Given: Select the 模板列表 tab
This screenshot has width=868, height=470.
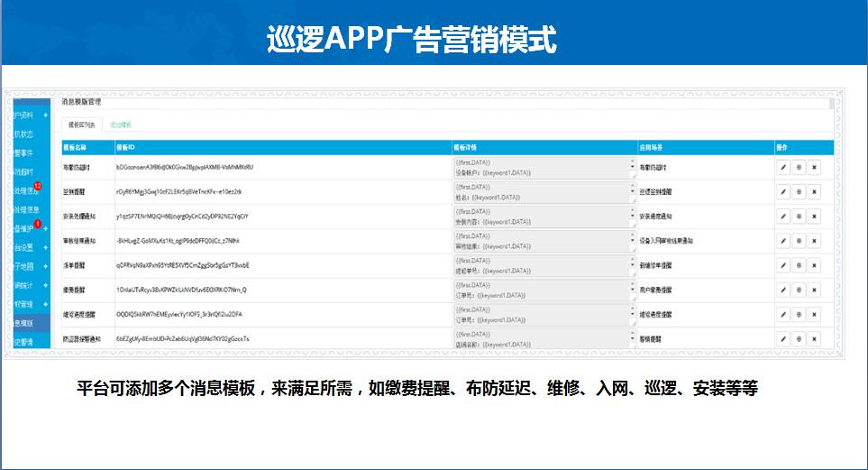Looking at the screenshot, I should [82, 124].
